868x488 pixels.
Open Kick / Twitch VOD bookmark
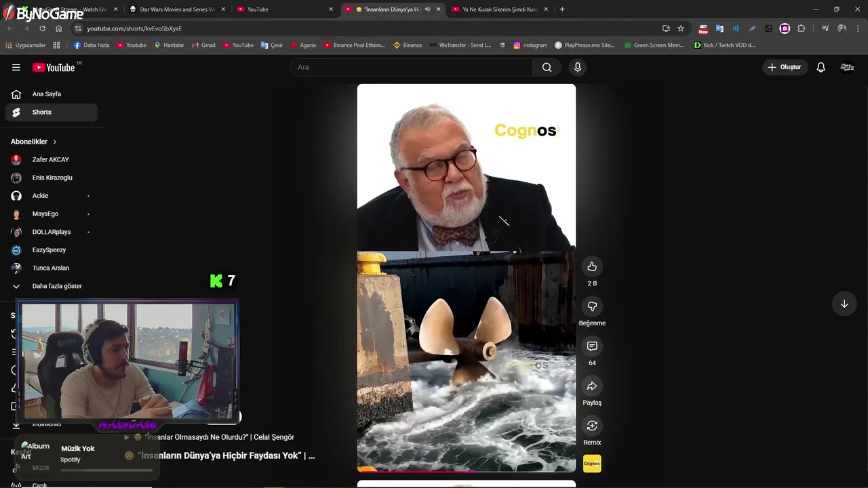724,45
